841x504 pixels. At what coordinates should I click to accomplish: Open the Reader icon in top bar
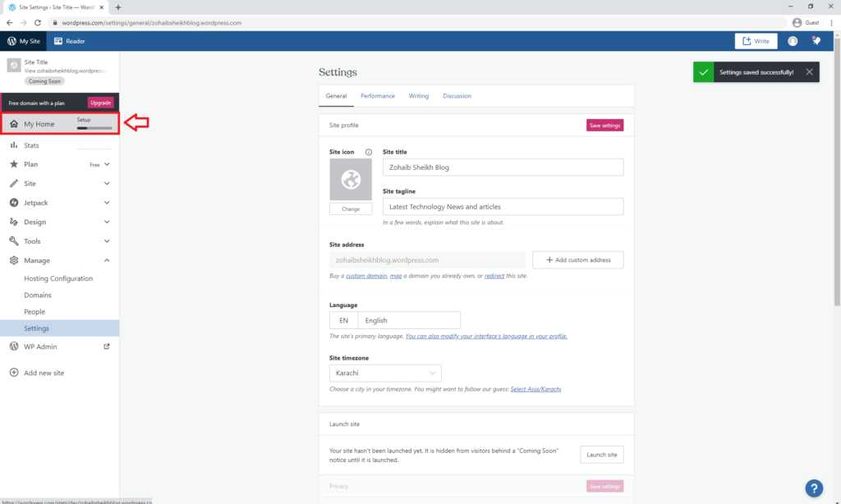[58, 41]
